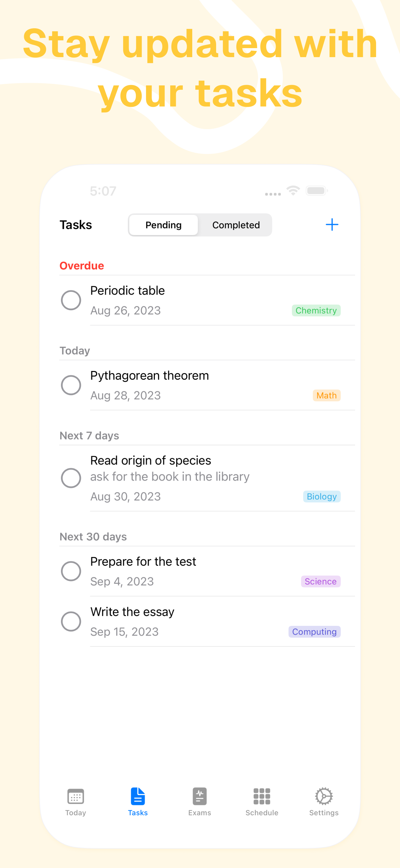Screen dimensions: 400x868
Task: Tap the Biology subject label
Action: (322, 496)
